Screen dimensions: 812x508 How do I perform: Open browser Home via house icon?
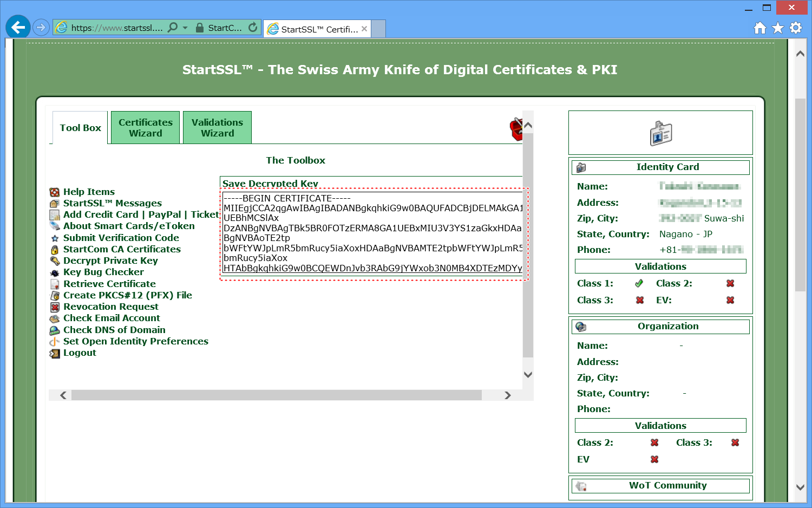pos(760,28)
